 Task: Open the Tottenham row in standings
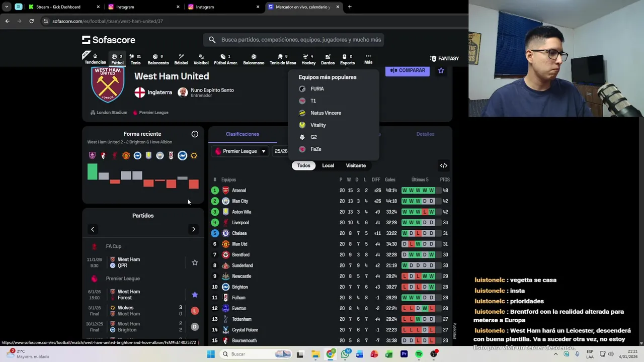click(330, 319)
